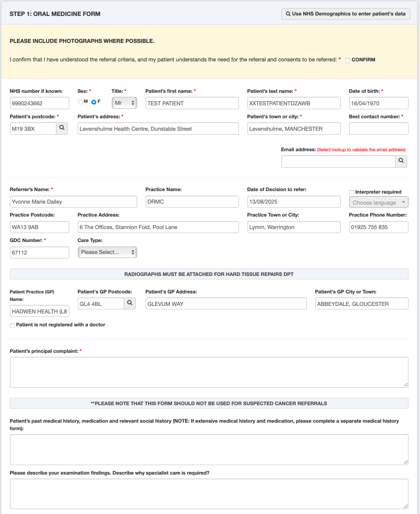Viewport: 420px width, 514px height.
Task: Click the examination findings text area
Action: click(209, 494)
